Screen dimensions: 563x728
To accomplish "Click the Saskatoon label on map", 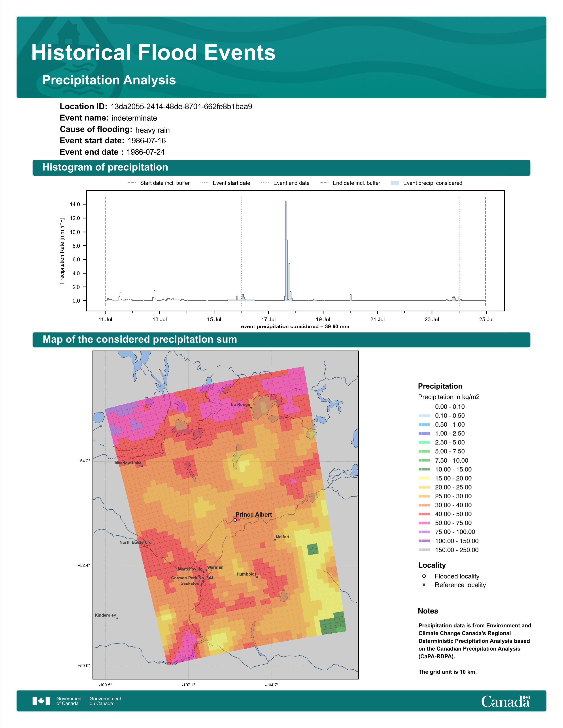I will coord(191,583).
